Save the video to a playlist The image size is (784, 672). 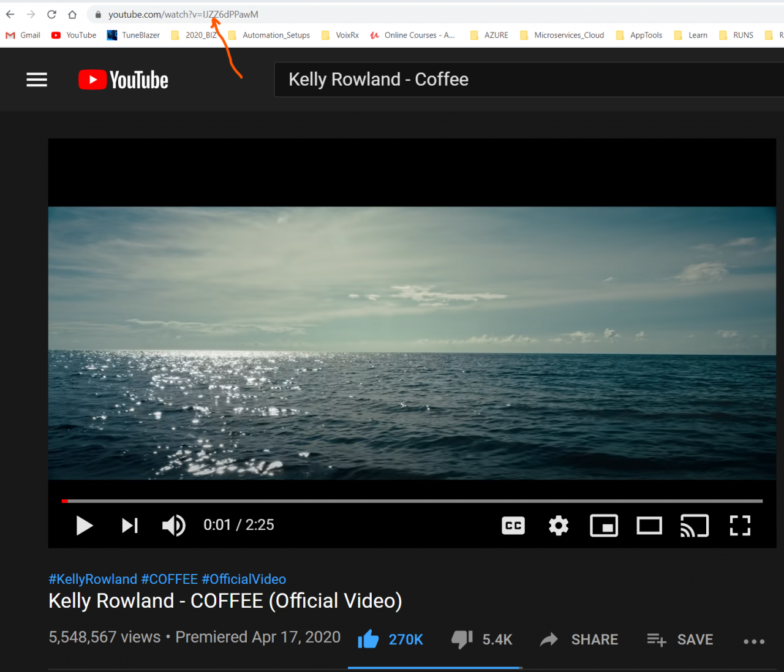click(680, 640)
